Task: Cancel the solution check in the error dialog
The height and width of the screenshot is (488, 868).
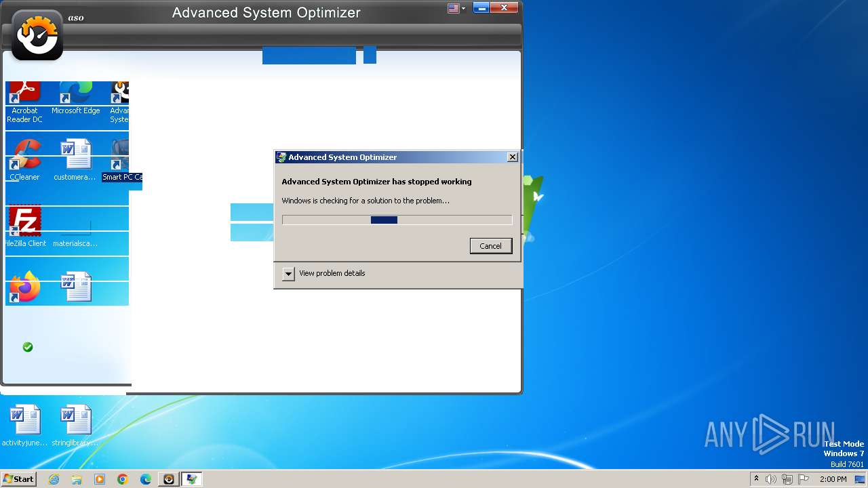Action: coord(490,245)
